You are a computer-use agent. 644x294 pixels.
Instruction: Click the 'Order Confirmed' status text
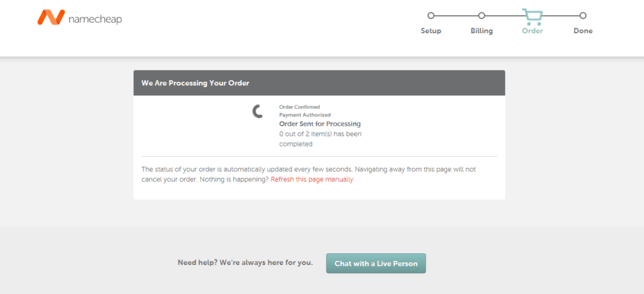299,107
